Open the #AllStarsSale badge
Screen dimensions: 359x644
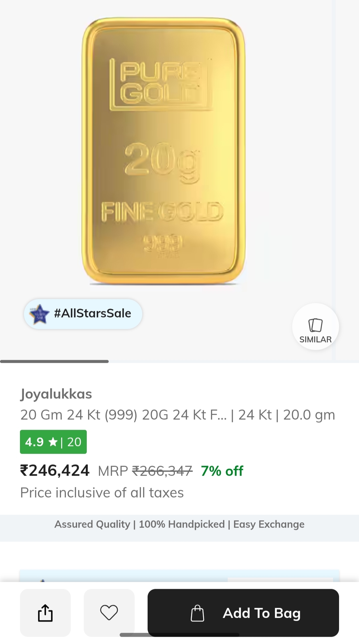[83, 314]
